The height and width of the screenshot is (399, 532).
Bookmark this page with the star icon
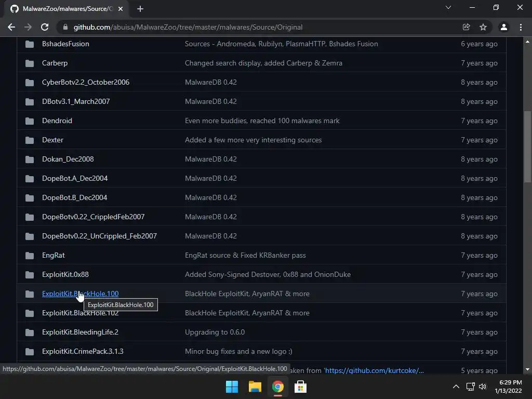[x=483, y=27]
